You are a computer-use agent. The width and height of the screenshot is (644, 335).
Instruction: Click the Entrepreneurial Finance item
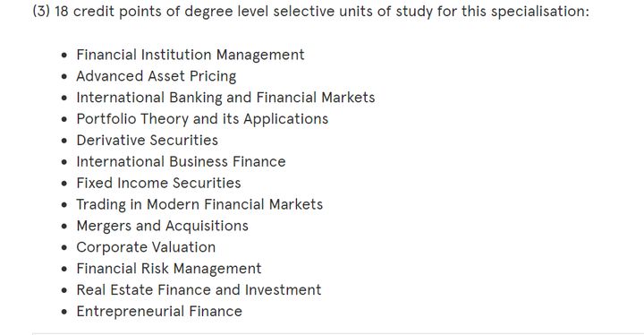coord(159,312)
